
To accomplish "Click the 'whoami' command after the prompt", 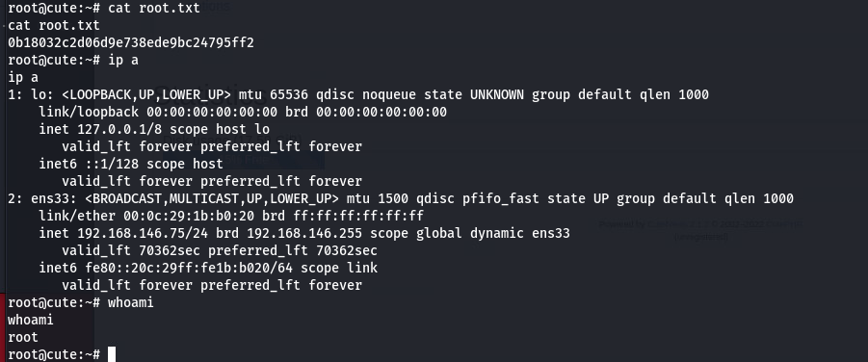I will point(131,302).
